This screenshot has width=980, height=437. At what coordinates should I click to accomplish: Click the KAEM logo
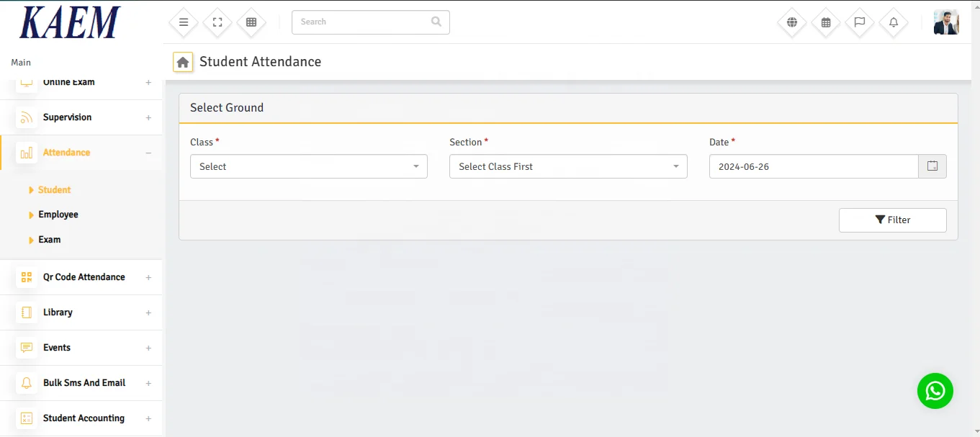pyautogui.click(x=70, y=23)
